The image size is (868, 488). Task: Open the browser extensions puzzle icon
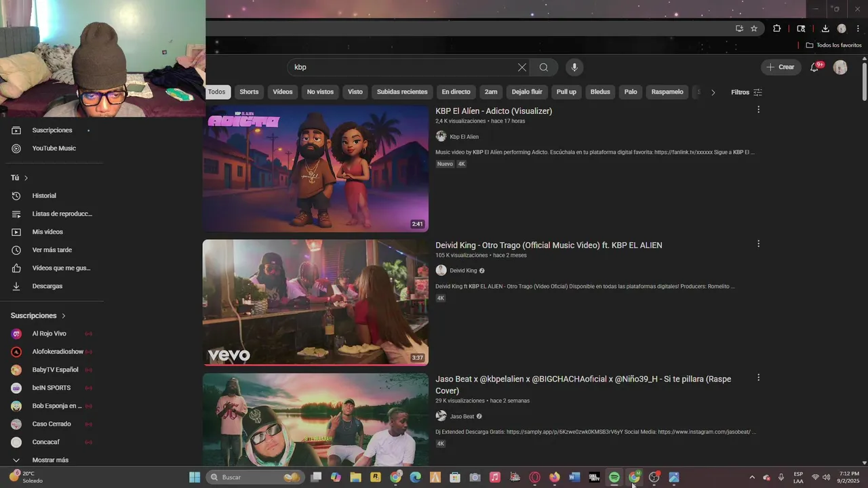(777, 28)
